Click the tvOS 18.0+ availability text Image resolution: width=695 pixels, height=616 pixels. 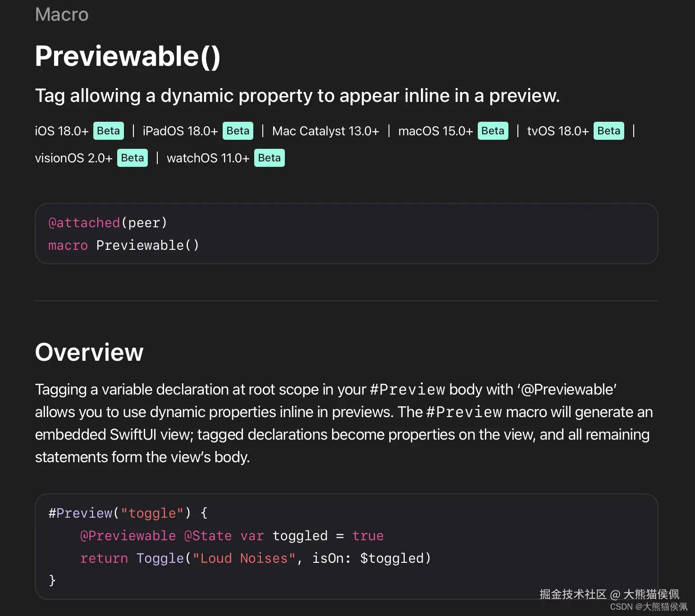[558, 131]
